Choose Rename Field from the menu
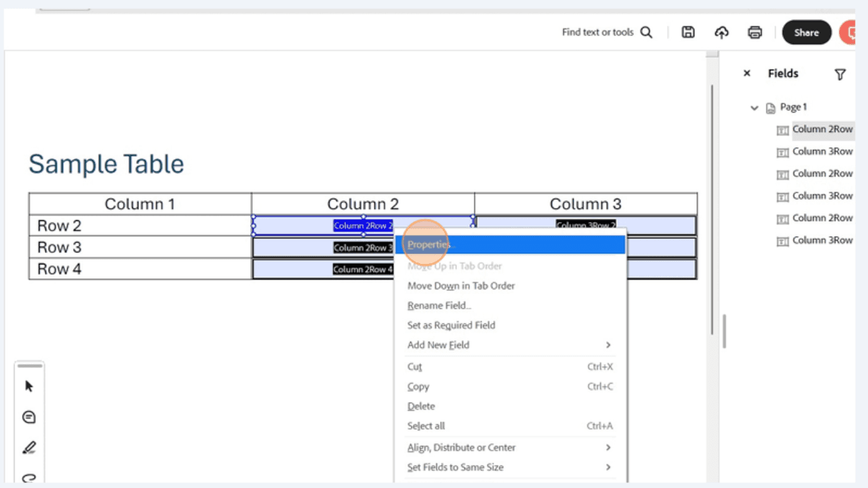 [438, 305]
